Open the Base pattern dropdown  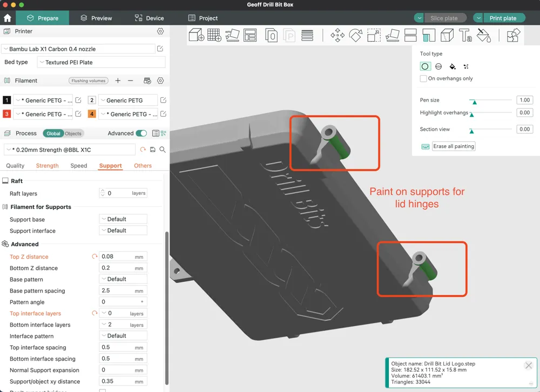click(123, 279)
